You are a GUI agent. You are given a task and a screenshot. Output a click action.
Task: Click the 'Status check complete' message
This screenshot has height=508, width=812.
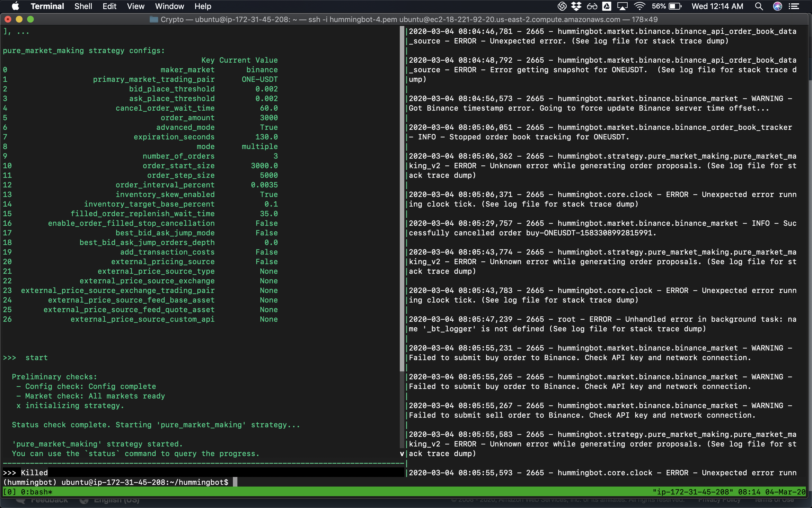156,425
